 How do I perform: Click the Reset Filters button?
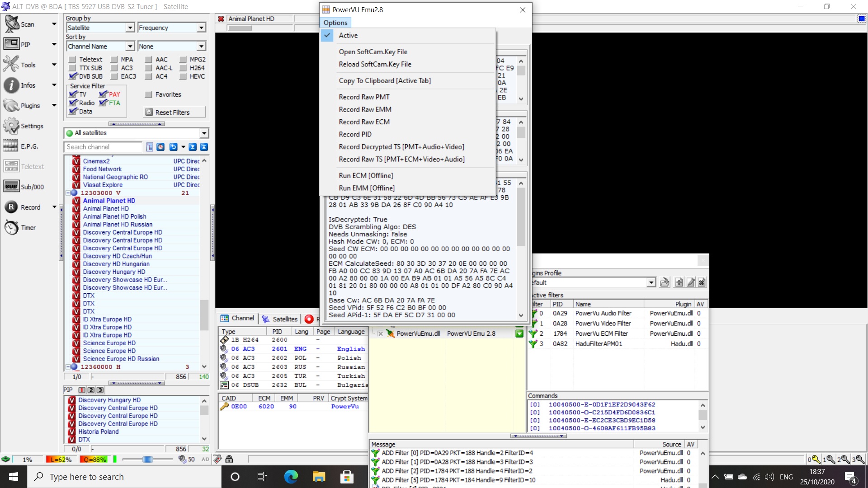pyautogui.click(x=174, y=112)
